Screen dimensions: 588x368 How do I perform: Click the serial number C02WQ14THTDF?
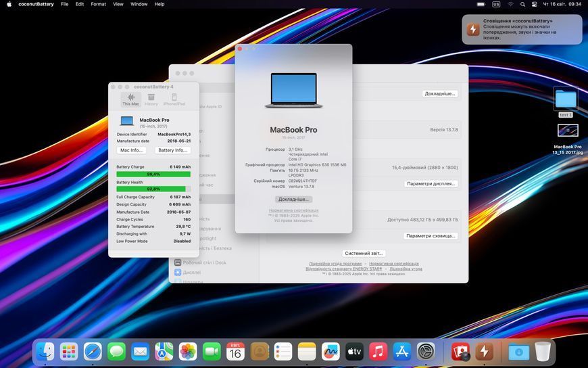coord(303,181)
